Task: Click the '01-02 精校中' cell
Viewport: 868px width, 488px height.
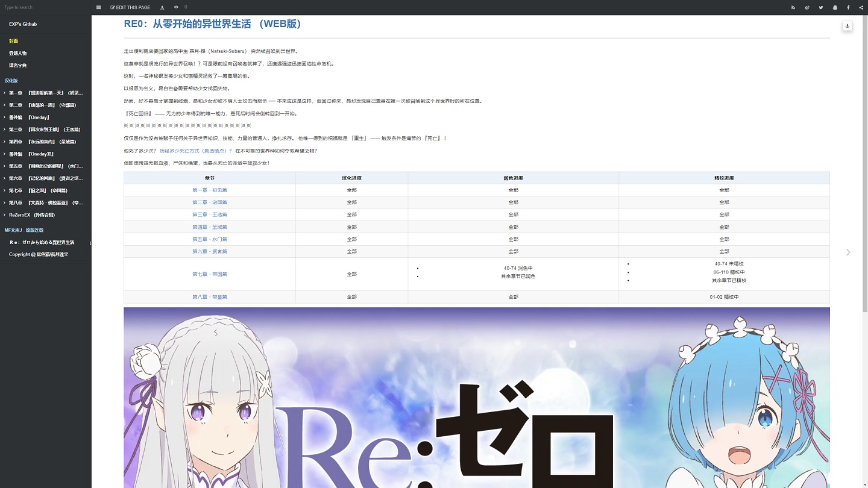Action: coord(724,297)
